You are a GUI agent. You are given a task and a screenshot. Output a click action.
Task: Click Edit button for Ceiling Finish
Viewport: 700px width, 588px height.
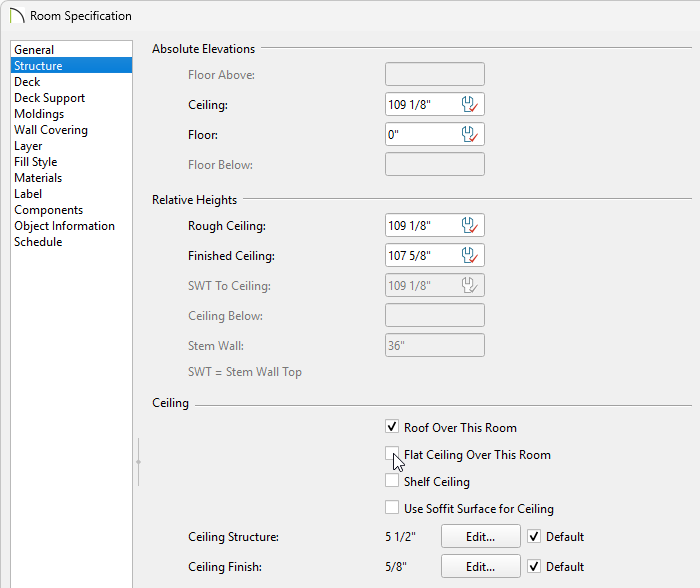(480, 566)
